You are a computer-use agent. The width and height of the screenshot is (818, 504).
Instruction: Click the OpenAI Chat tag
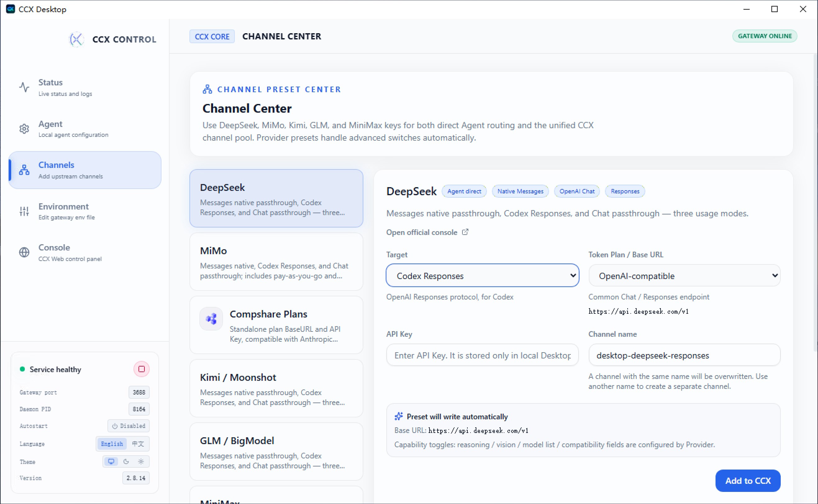(577, 191)
